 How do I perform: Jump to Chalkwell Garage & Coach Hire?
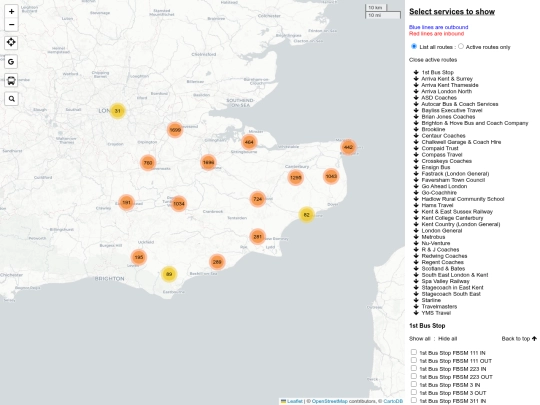tap(461, 142)
